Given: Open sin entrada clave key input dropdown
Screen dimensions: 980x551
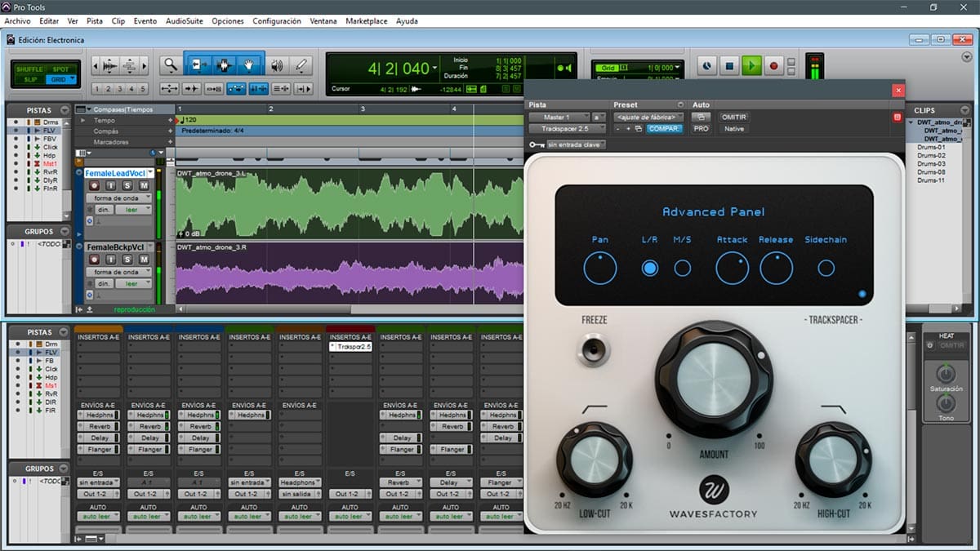Looking at the screenshot, I should click(576, 144).
